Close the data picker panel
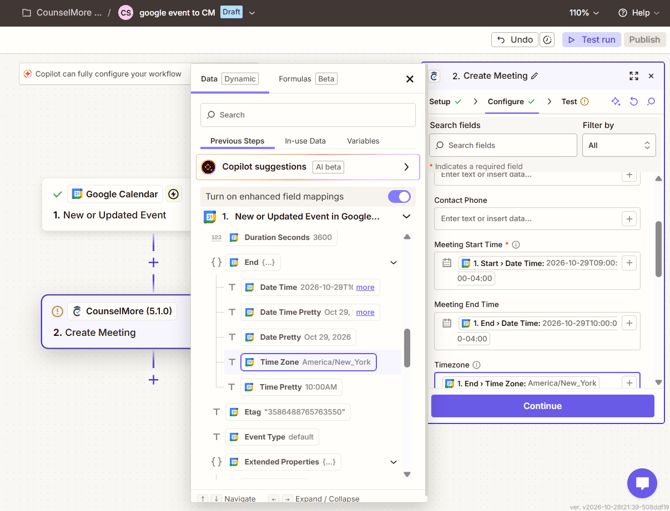 click(410, 79)
